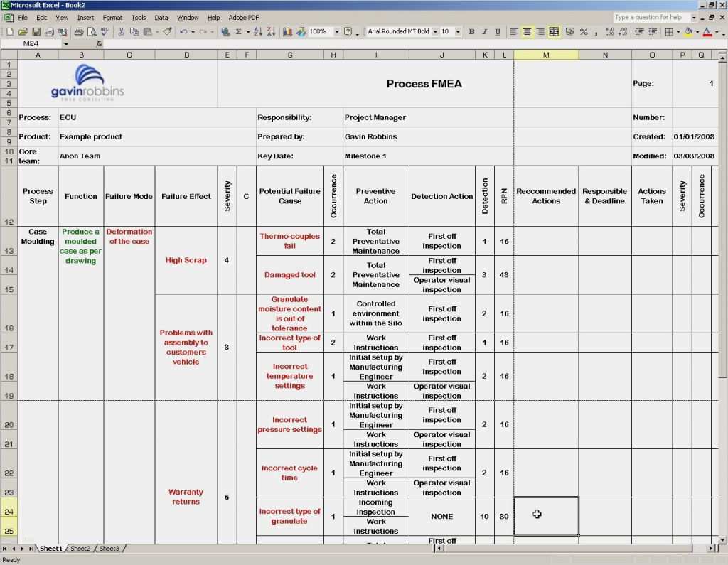
Task: Toggle italic formatting
Action: click(483, 32)
